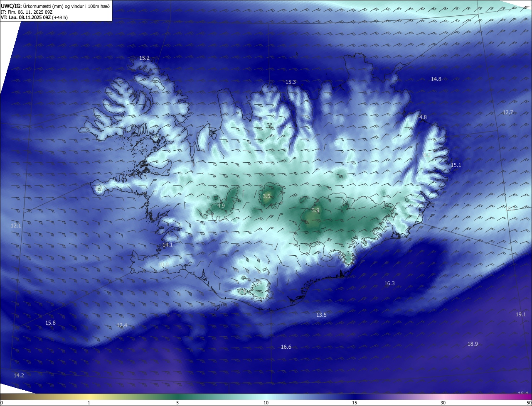This screenshot has width=532, height=406.
Task: Select the 15 tick on the color scale
Action: point(355,403)
